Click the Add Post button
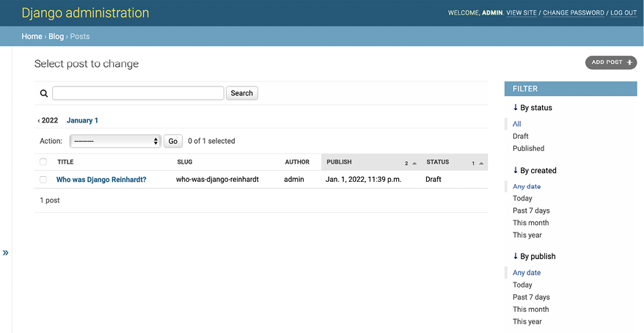 [611, 62]
